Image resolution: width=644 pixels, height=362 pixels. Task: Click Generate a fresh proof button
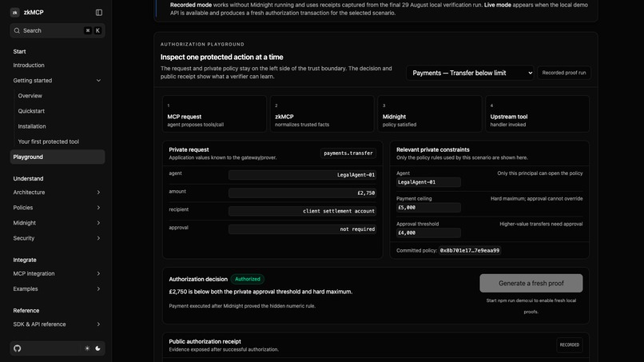[531, 283]
